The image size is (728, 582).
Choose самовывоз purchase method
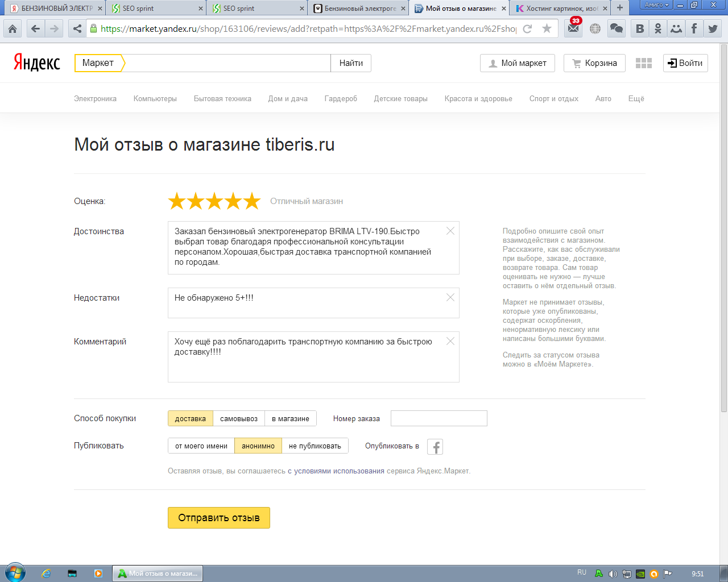click(239, 418)
